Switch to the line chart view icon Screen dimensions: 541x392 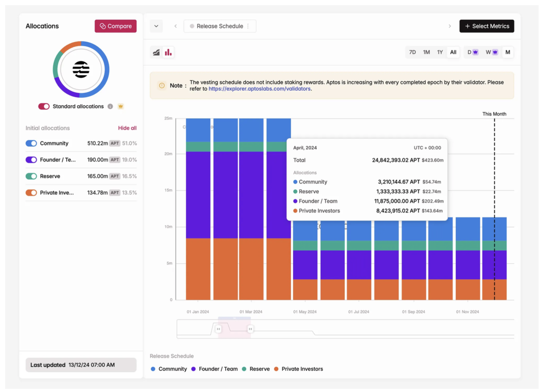coord(156,52)
